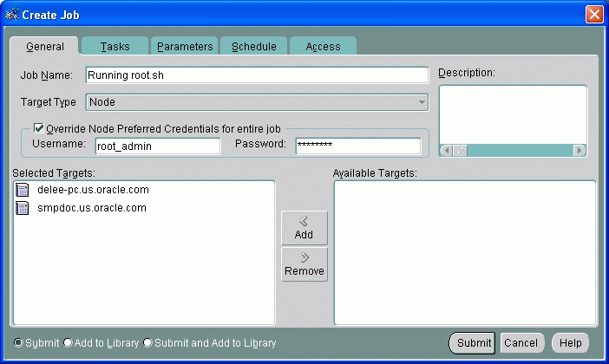
Task: Toggle Override Node Preferred Credentials checkbox
Action: 38,128
